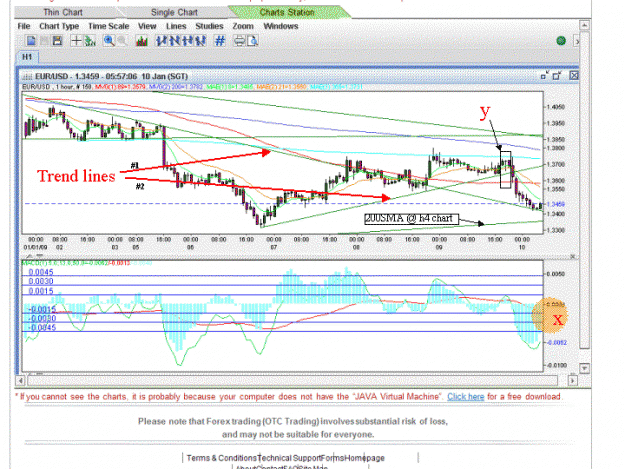Click the vertical scrollbar up arrow

tap(584, 26)
